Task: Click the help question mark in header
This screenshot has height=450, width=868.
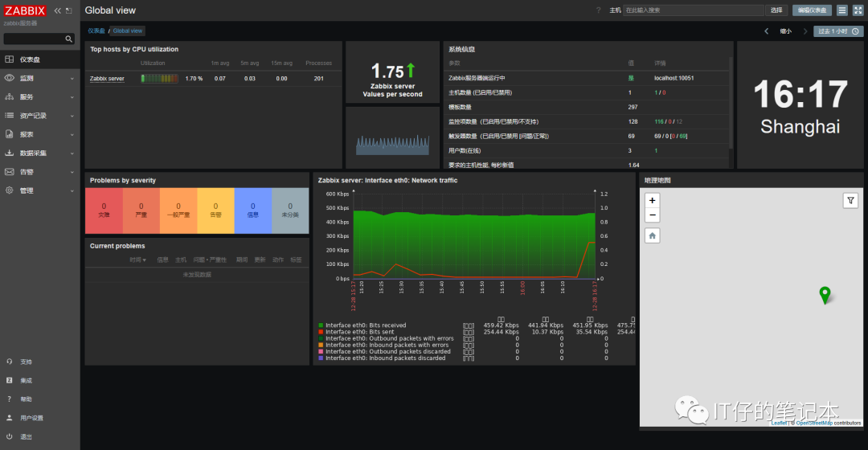Action: (599, 10)
